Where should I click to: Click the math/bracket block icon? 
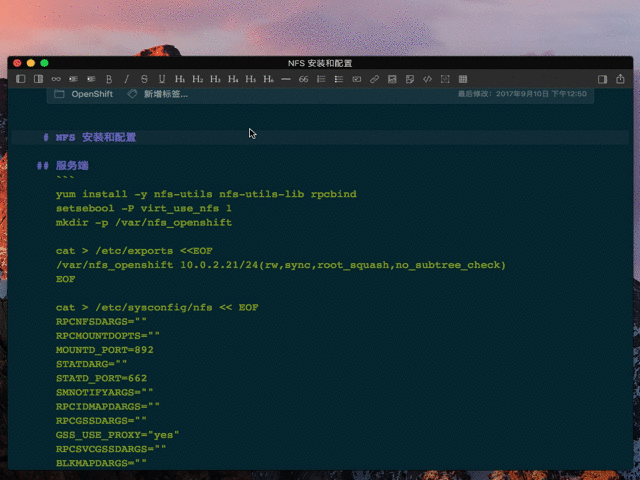point(445,79)
